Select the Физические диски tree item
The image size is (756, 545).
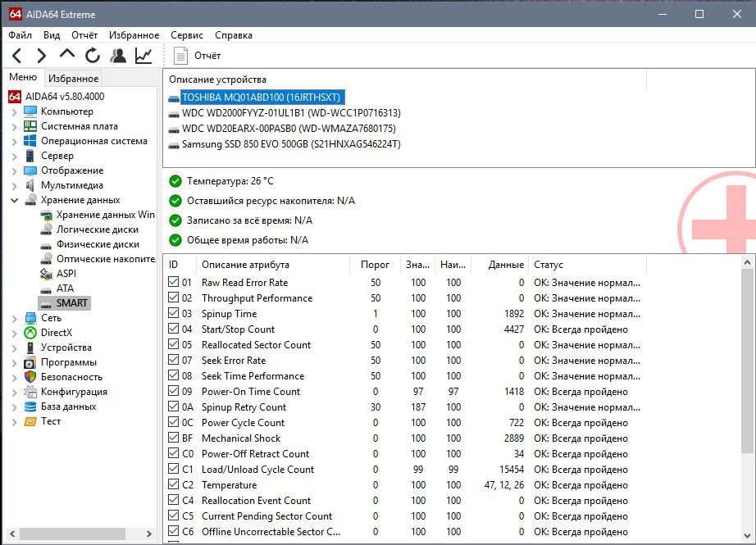[x=98, y=244]
